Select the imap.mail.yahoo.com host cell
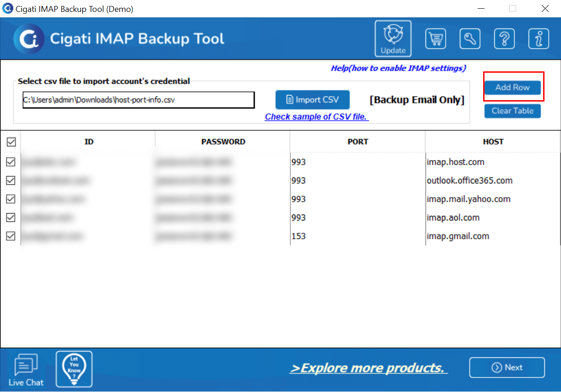 tap(493, 199)
